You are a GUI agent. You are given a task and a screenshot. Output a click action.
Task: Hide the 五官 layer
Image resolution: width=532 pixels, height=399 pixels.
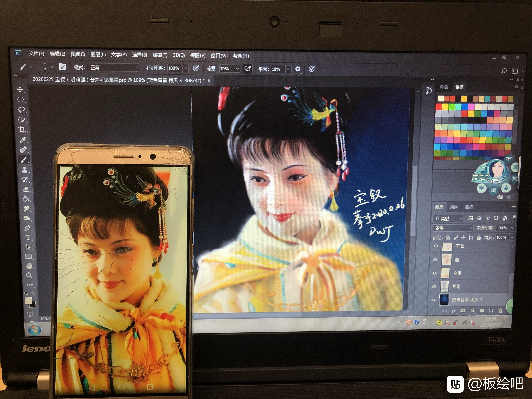click(x=436, y=246)
